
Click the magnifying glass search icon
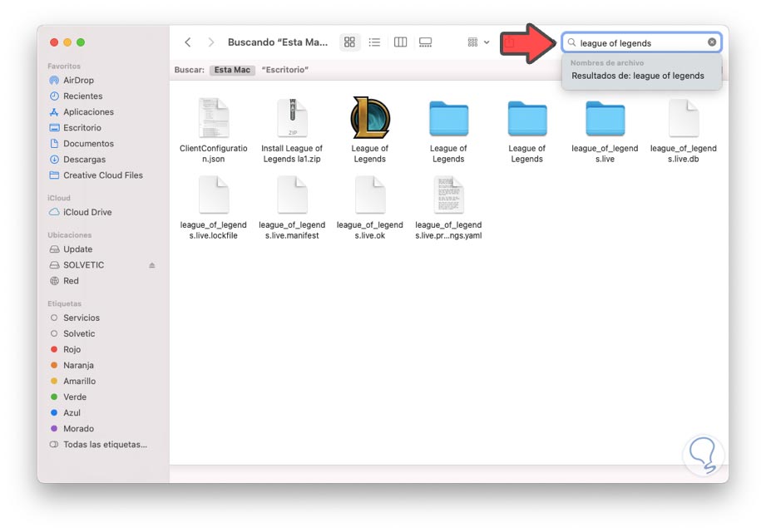[x=571, y=42]
